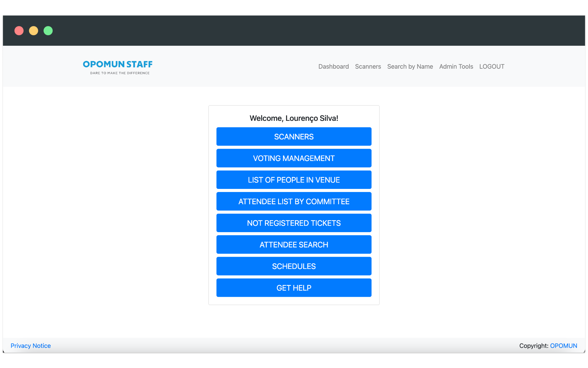The image size is (588, 368).
Task: Expand admin tools dropdown options
Action: coord(456,66)
